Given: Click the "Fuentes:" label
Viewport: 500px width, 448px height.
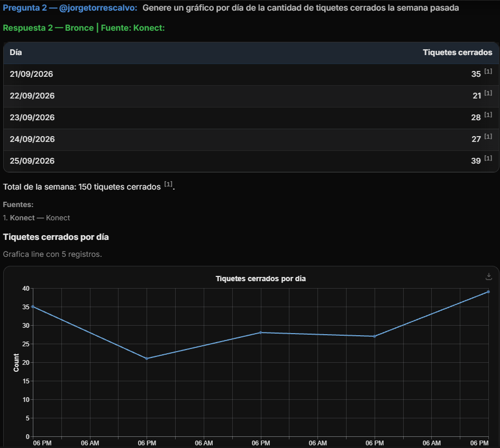Looking at the screenshot, I should pyautogui.click(x=18, y=204).
